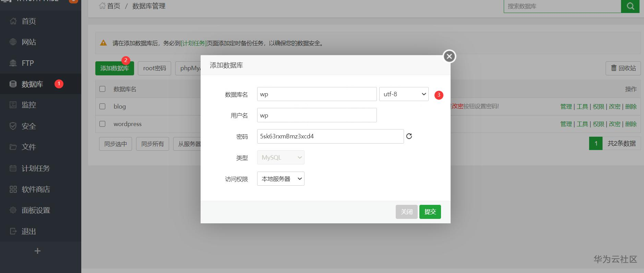
Task: Click the root密码 button
Action: click(x=155, y=68)
